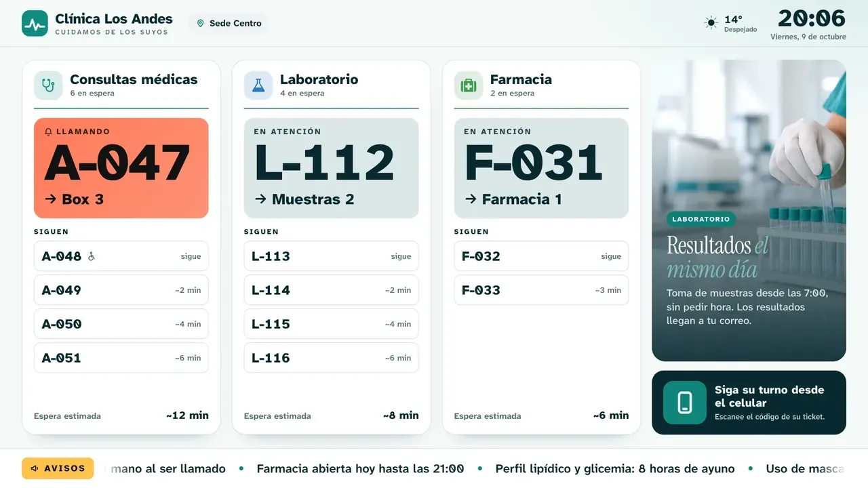Click the '~8 min' estimated wait value
Viewport: 868px width, 488px height.
[x=401, y=415]
